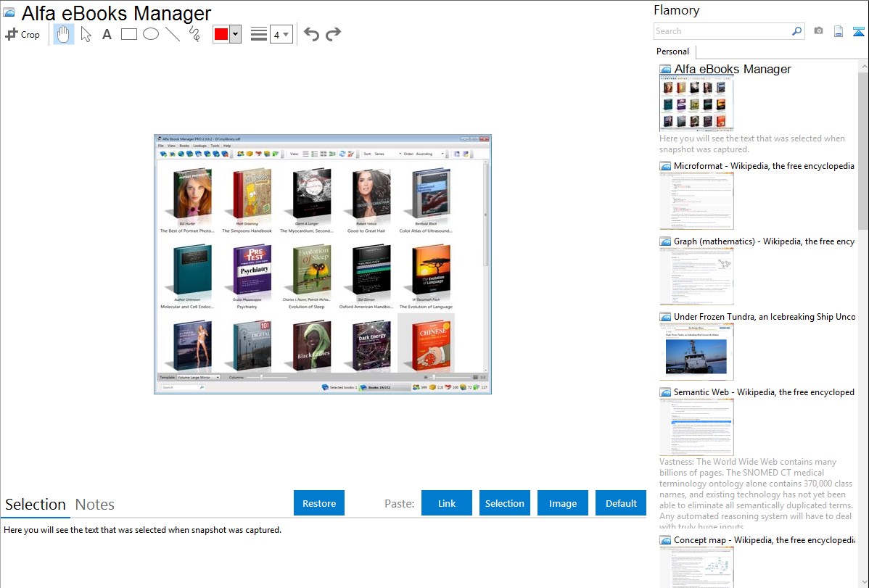Click the red color swatch
869x588 pixels.
pyautogui.click(x=221, y=34)
